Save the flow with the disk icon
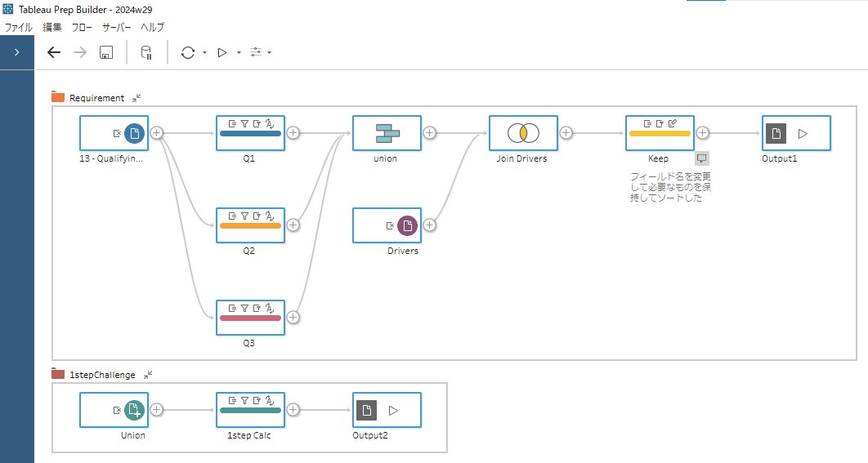Image resolution: width=868 pixels, height=463 pixels. coord(106,52)
